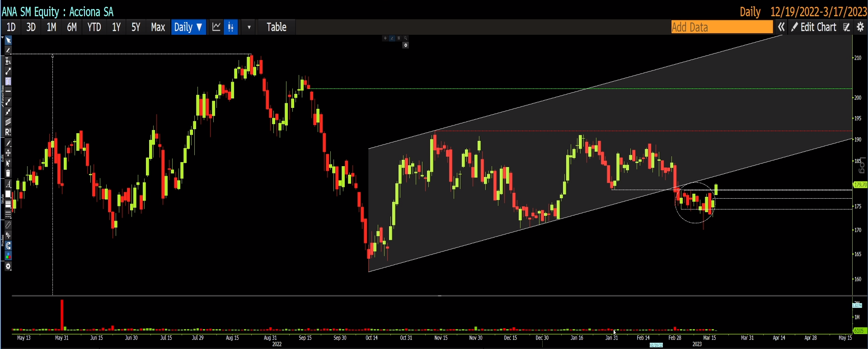Click the Edit Chart button
The height and width of the screenshot is (349, 868).
click(814, 27)
